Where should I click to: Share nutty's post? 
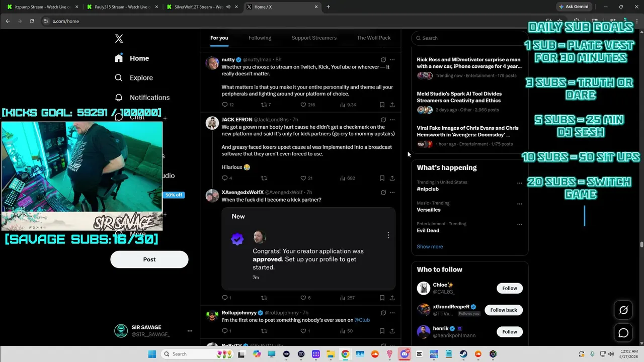click(x=392, y=105)
